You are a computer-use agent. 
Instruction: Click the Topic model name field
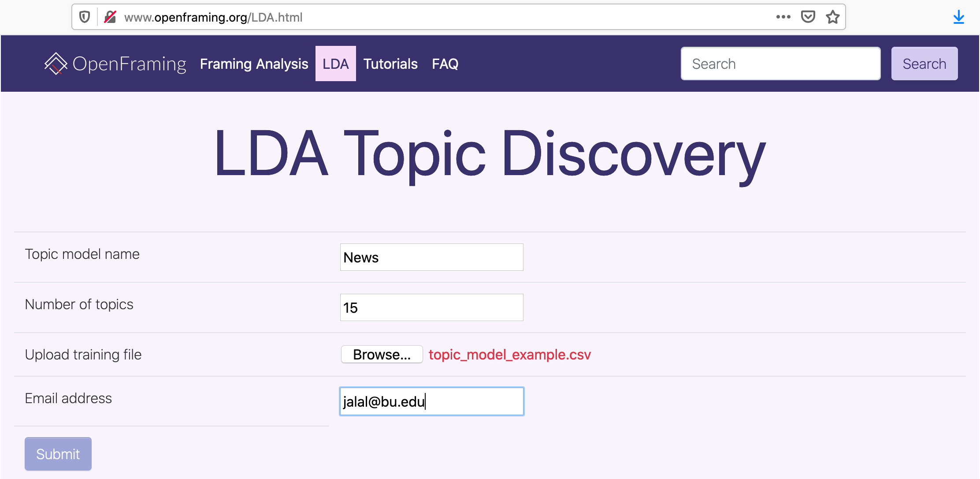[x=431, y=258]
